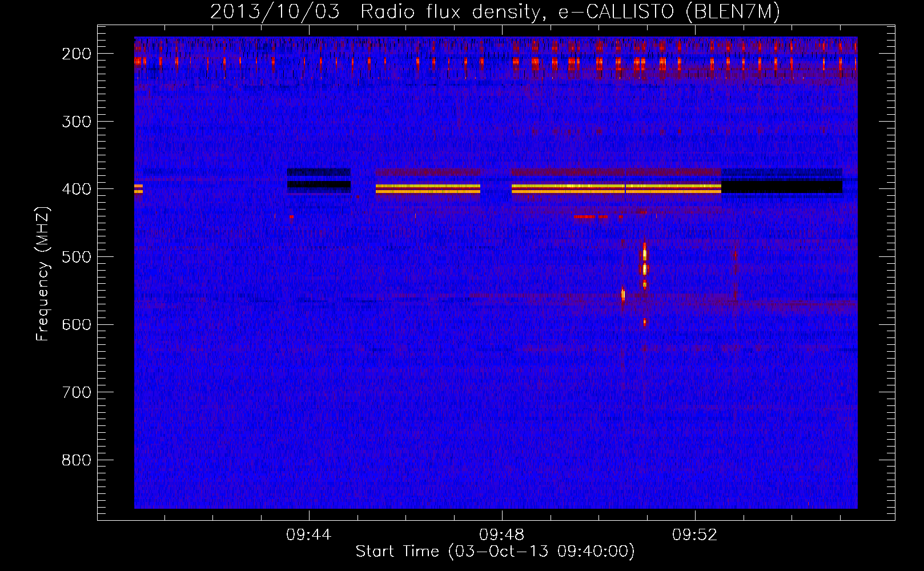Click the plot title mentioning e-CALLISTO (BLEN7M)
The height and width of the screenshot is (571, 924).
tap(495, 11)
